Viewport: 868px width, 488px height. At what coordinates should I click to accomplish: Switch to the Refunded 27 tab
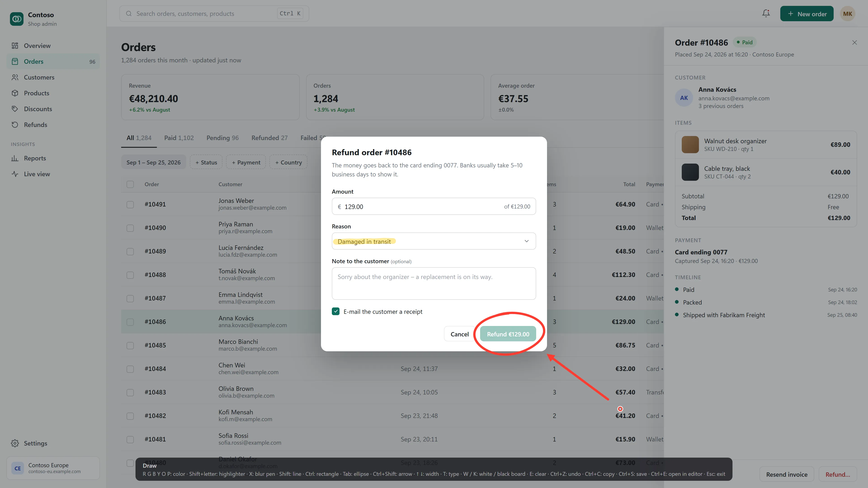point(270,138)
